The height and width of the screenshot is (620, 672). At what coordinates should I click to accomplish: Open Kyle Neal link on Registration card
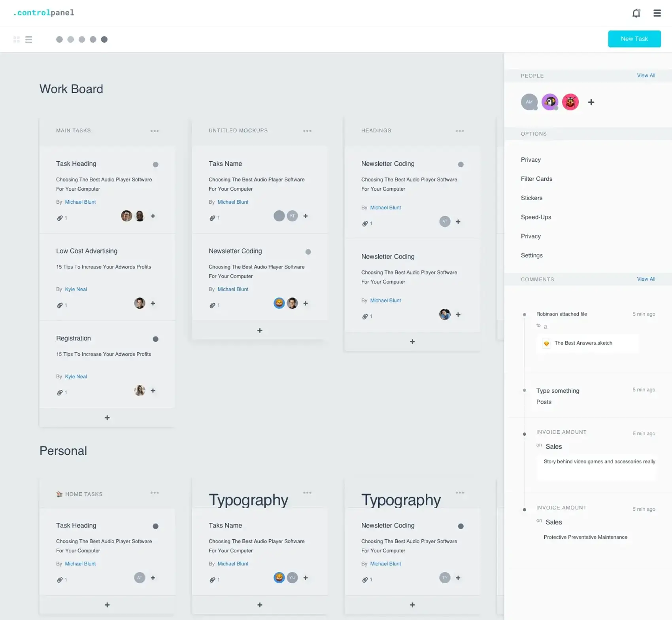pos(76,376)
